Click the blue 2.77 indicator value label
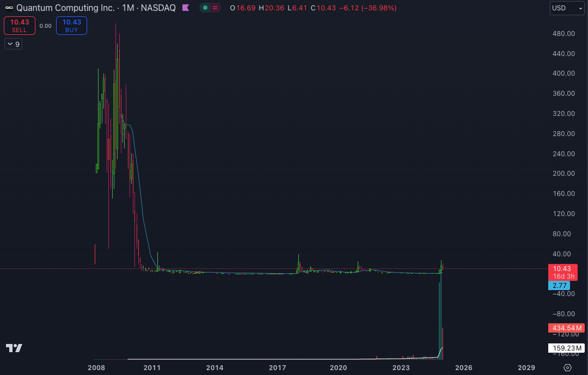 point(560,285)
